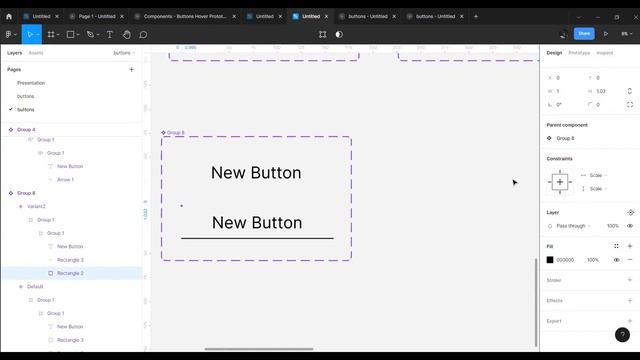This screenshot has width=640, height=360.
Task: Click the independent corners icon
Action: click(630, 104)
